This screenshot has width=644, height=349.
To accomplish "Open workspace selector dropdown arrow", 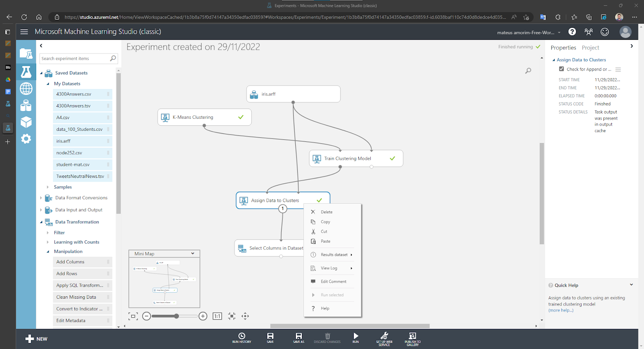I will click(559, 33).
